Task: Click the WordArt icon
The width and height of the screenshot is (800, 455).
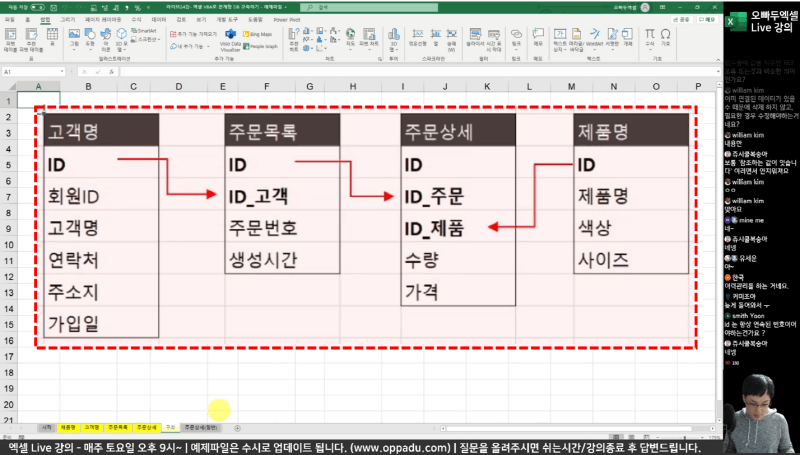Action: [595, 40]
